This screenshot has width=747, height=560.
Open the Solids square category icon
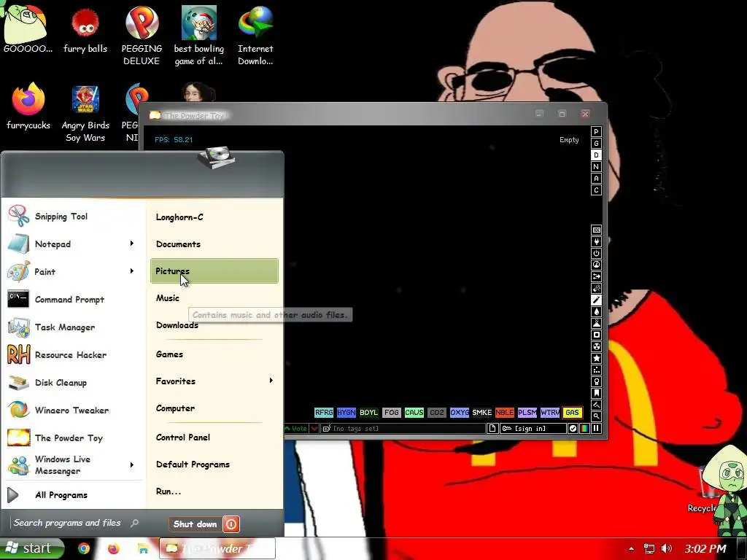click(596, 335)
